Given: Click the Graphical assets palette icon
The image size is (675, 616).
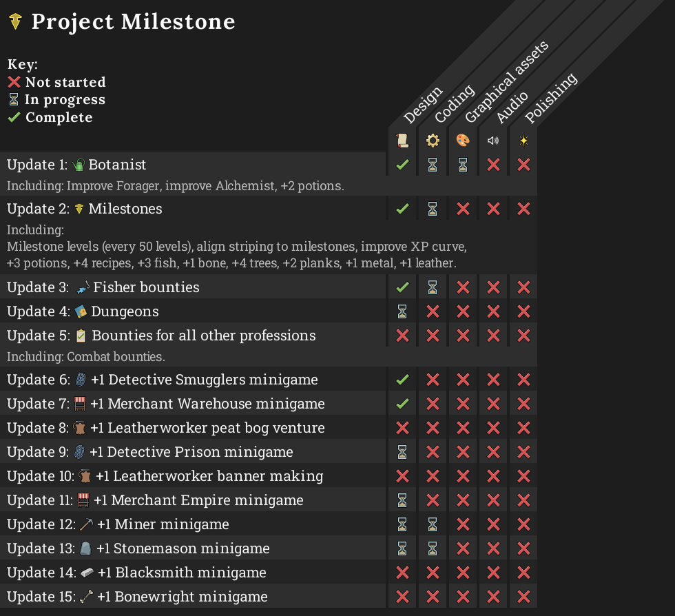Looking at the screenshot, I should coord(463,141).
